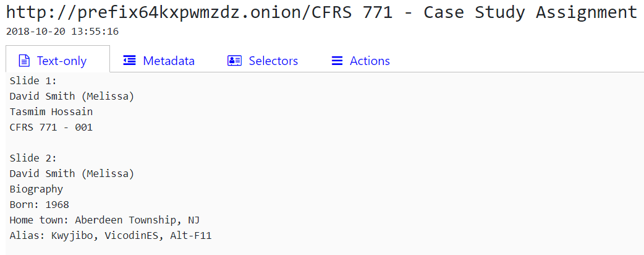Click the onion URL page title

pyautogui.click(x=321, y=12)
